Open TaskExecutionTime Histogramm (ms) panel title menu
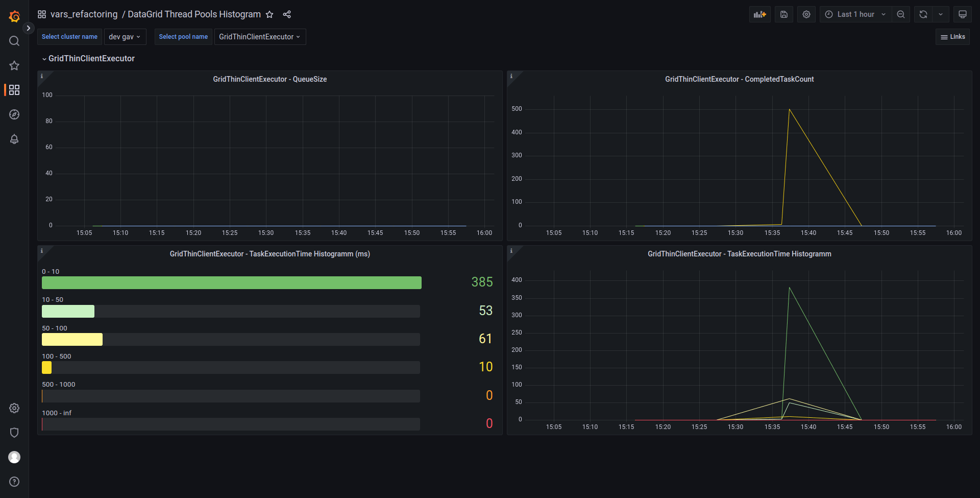This screenshot has height=498, width=980. click(x=269, y=254)
